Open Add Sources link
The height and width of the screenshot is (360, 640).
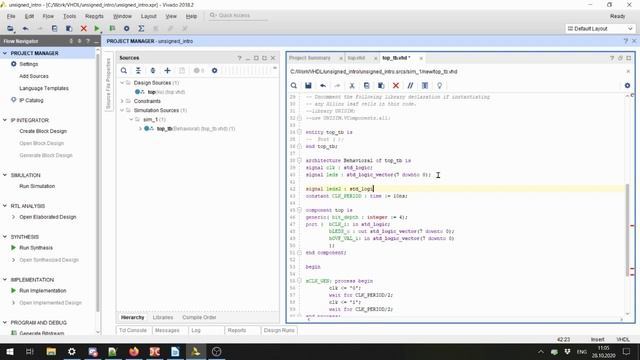click(x=34, y=76)
